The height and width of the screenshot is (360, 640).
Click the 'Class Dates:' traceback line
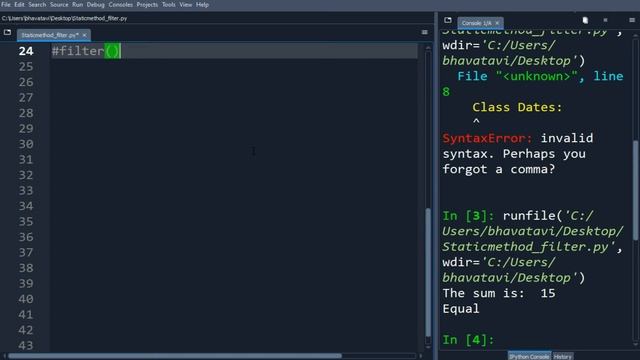(x=517, y=107)
